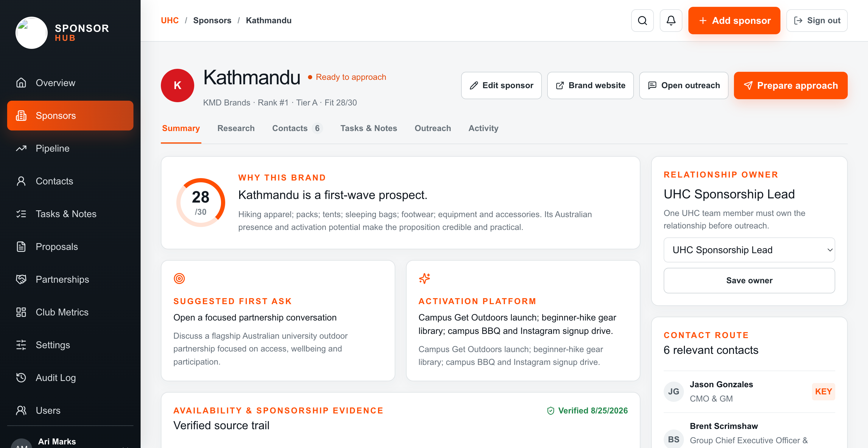Click the Verified 8/25/2026 shield badge

point(587,410)
